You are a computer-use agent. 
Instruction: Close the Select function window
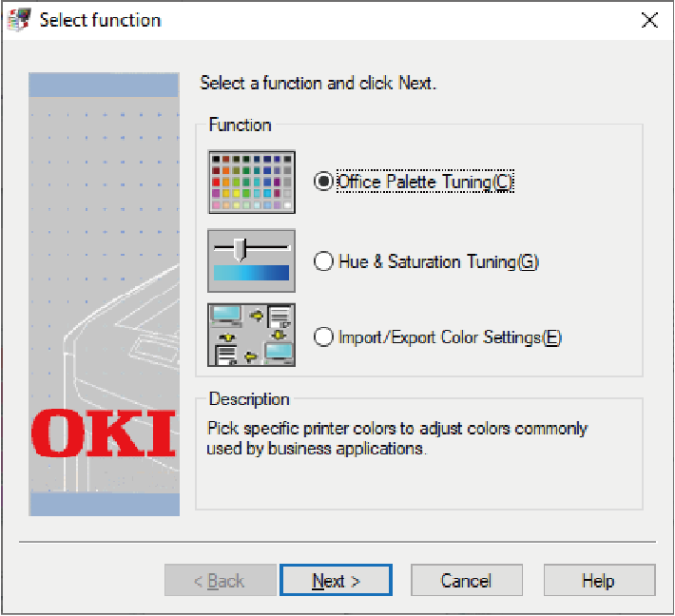click(649, 21)
